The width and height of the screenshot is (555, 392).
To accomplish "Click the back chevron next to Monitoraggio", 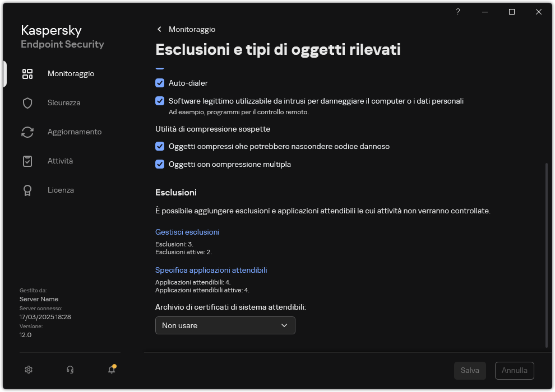I will [x=159, y=29].
